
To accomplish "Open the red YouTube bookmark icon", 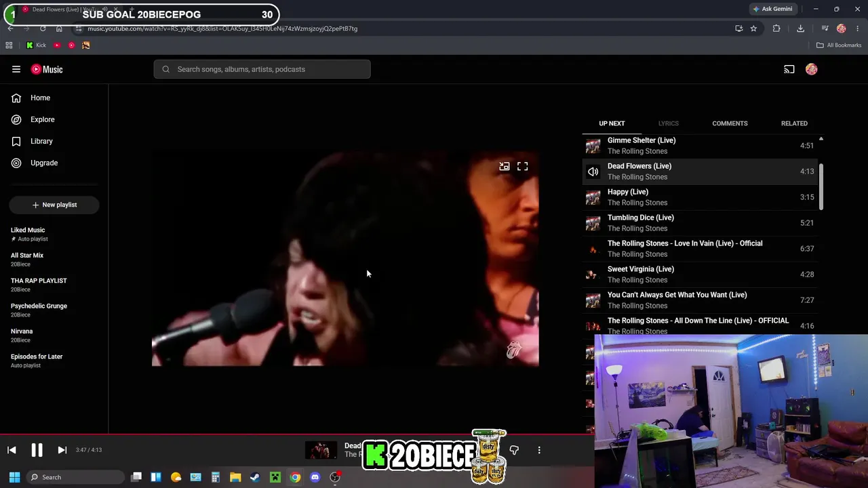I will click(57, 45).
